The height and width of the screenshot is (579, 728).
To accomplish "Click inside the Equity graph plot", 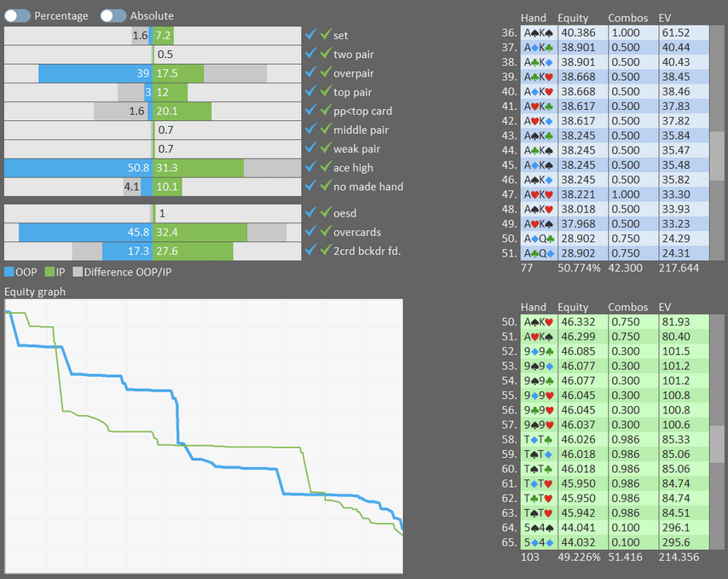I will (204, 437).
